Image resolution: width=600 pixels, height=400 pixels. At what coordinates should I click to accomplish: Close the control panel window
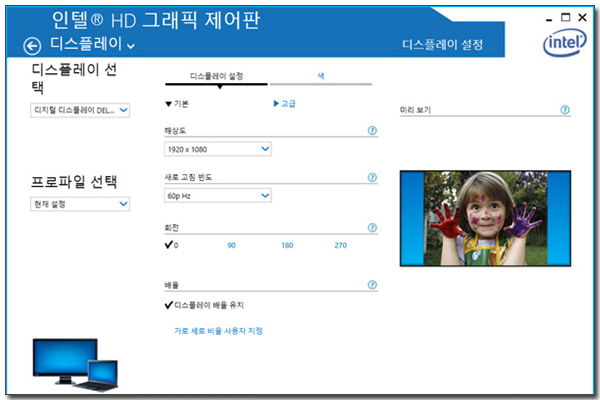[582, 17]
